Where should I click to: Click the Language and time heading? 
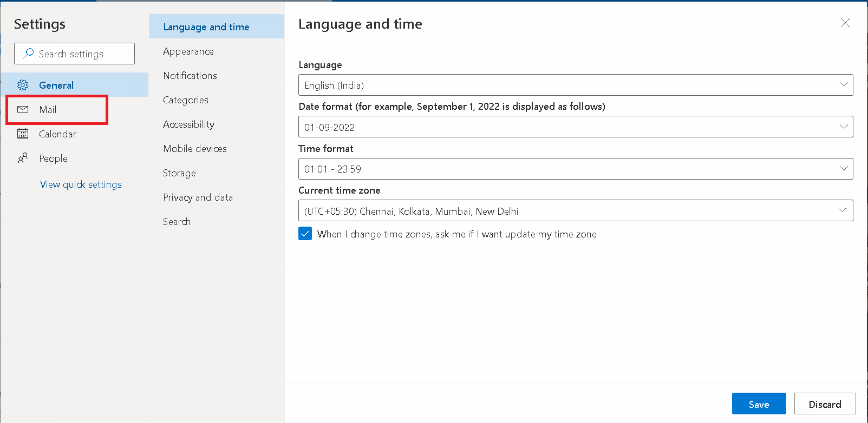(360, 24)
